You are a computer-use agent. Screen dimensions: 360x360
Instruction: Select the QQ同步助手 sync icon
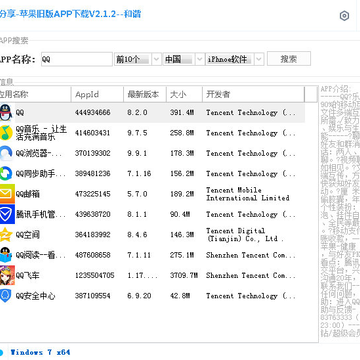click(6, 174)
